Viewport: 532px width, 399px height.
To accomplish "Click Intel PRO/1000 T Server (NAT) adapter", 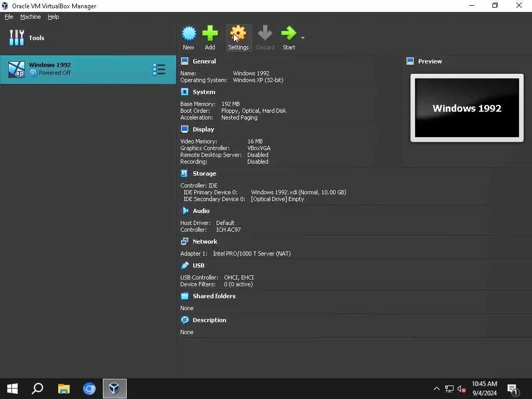I will coord(252,254).
